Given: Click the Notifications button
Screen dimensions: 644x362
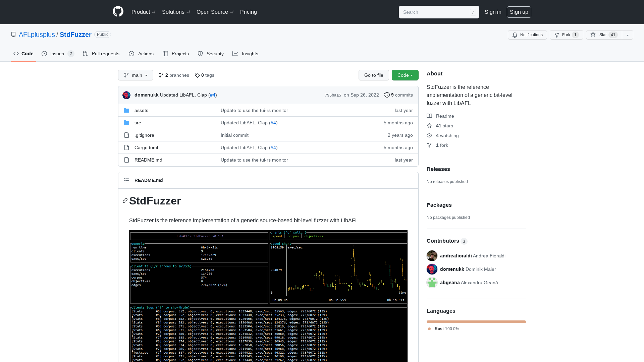Looking at the screenshot, I should (527, 35).
